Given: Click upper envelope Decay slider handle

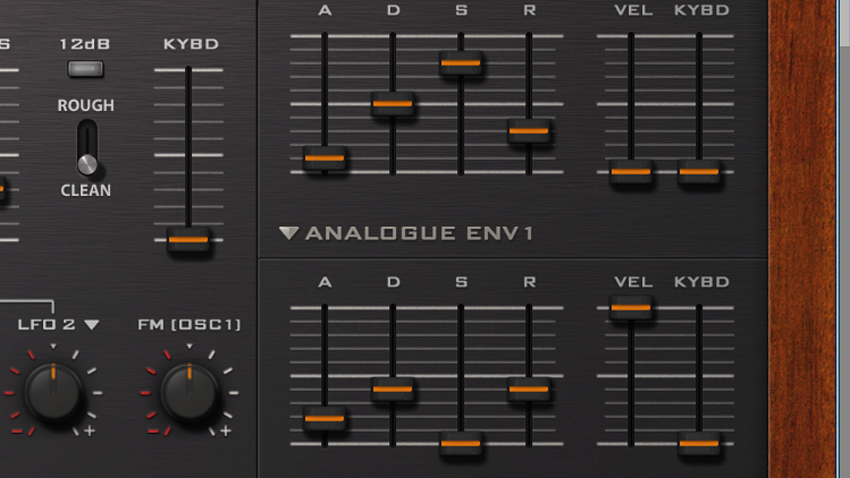Looking at the screenshot, I should click(392, 104).
